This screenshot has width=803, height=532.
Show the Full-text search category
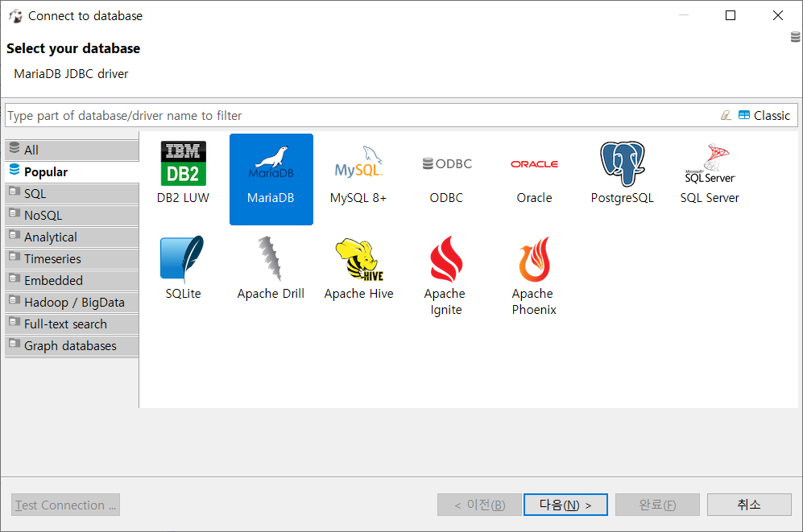click(72, 324)
